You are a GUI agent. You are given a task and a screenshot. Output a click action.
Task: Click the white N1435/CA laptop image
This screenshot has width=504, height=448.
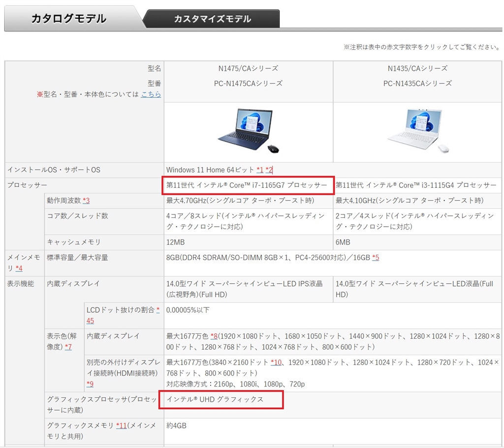[x=418, y=131]
